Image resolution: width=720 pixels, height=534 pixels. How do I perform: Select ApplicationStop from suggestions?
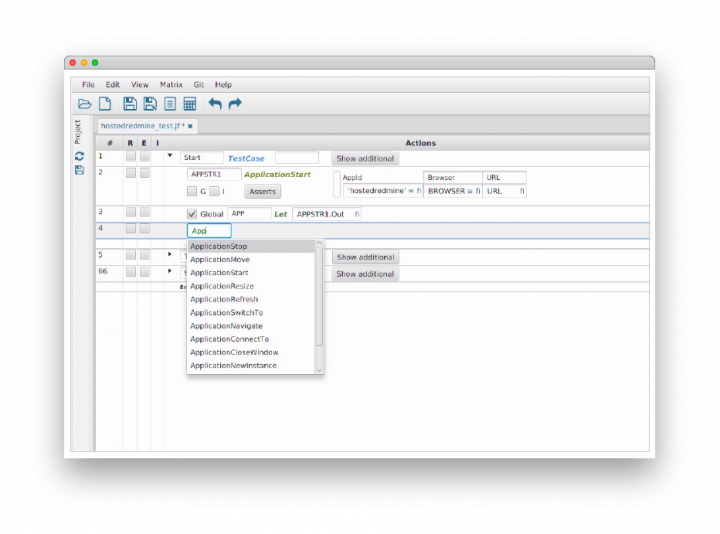coord(251,247)
